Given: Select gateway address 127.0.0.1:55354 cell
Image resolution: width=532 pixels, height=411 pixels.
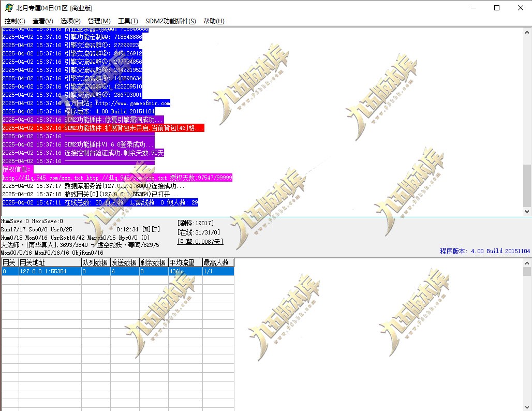Looking at the screenshot, I should coord(50,271).
